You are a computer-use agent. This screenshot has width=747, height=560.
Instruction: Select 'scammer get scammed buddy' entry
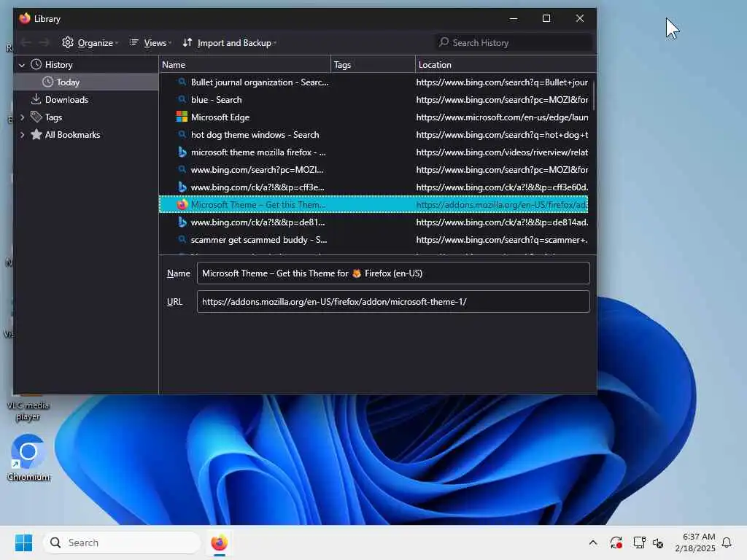coord(373,240)
